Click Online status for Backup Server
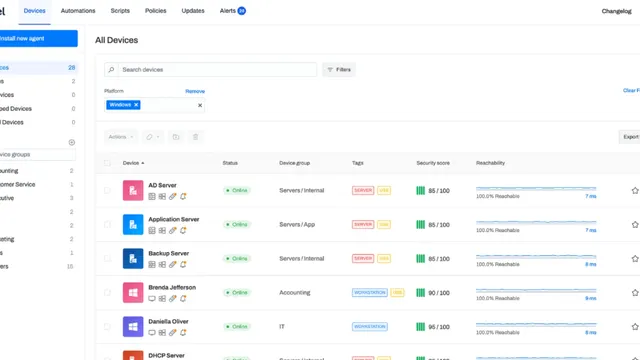The image size is (640, 360). pyautogui.click(x=237, y=258)
